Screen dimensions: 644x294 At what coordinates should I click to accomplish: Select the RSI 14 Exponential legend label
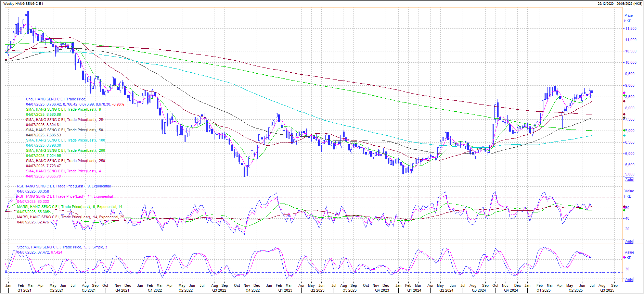(x=65, y=196)
